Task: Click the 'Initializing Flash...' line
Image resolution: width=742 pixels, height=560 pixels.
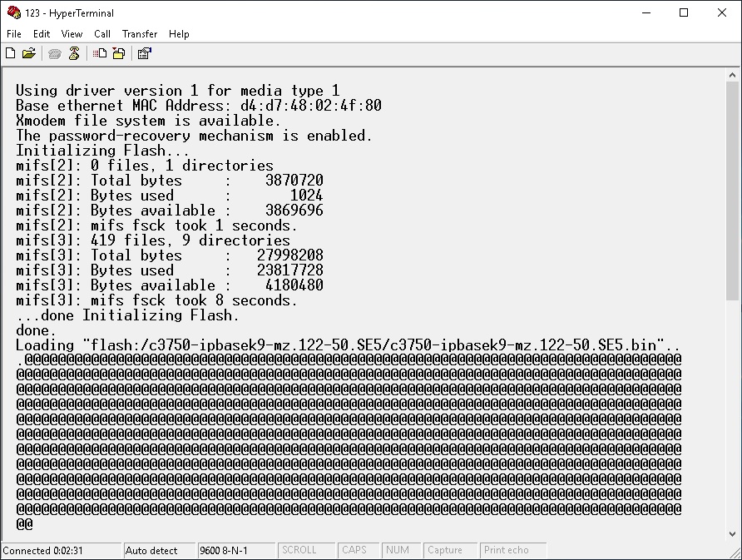Action: (x=102, y=151)
